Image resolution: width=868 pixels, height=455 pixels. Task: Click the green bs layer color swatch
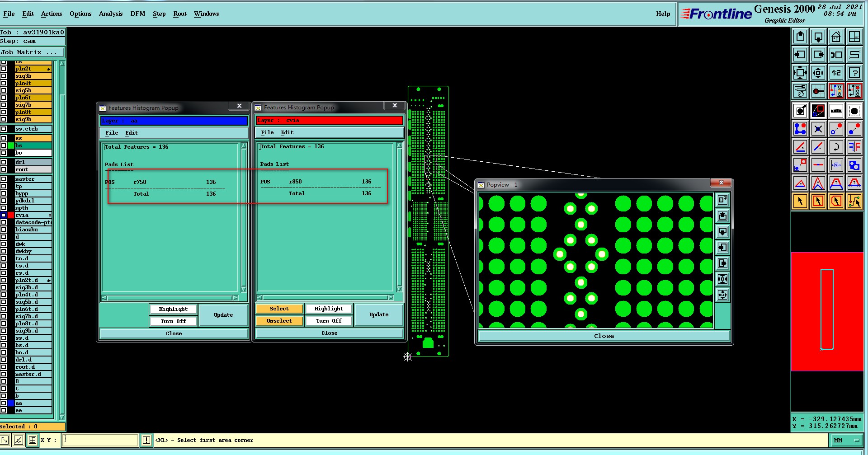pos(11,145)
